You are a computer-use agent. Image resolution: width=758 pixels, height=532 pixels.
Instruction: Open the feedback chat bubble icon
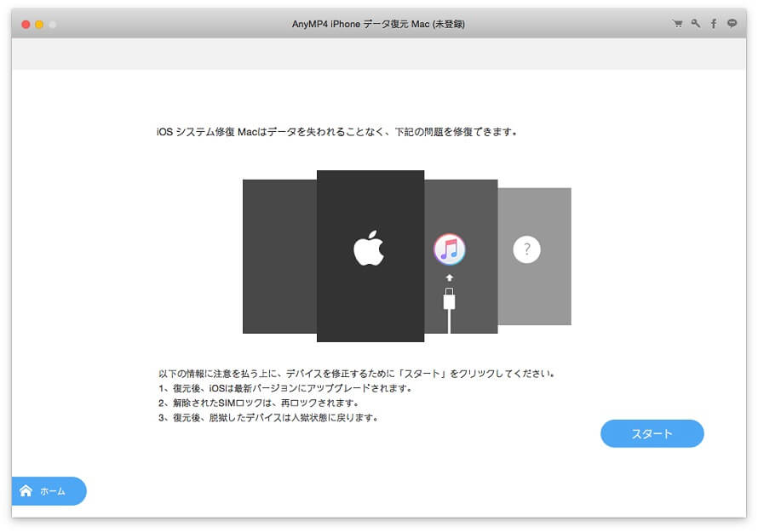pos(732,23)
